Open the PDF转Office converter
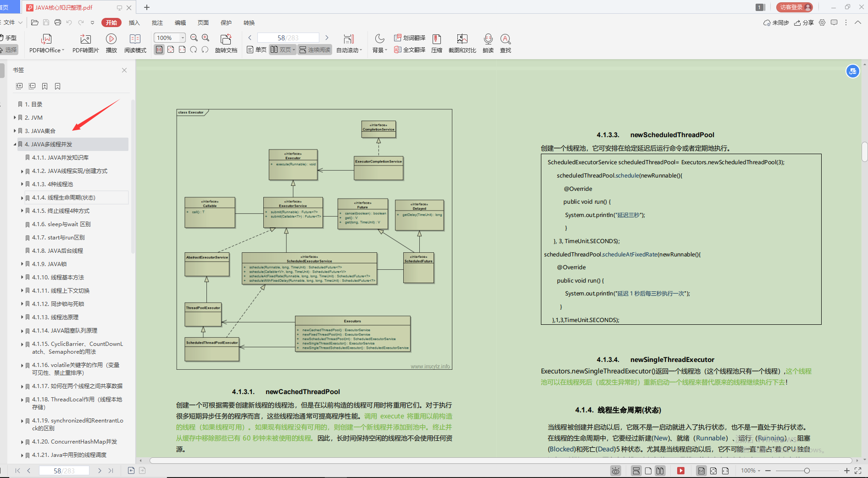 [x=46, y=44]
